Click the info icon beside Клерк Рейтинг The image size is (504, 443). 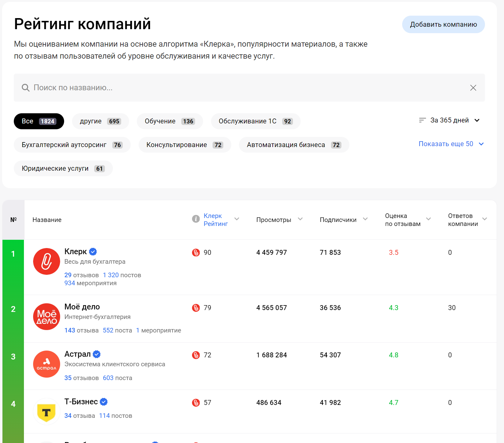(196, 219)
